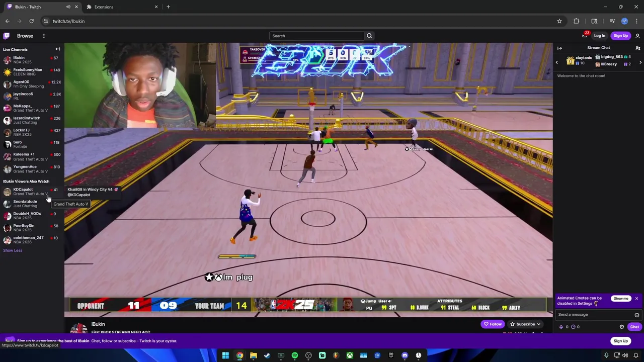
Task: Switch to the Extensions browser tab
Action: [x=121, y=7]
